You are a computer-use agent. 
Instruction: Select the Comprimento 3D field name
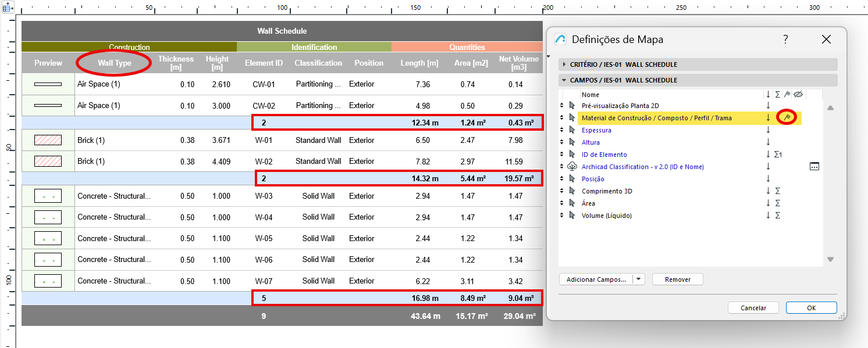[x=607, y=191]
